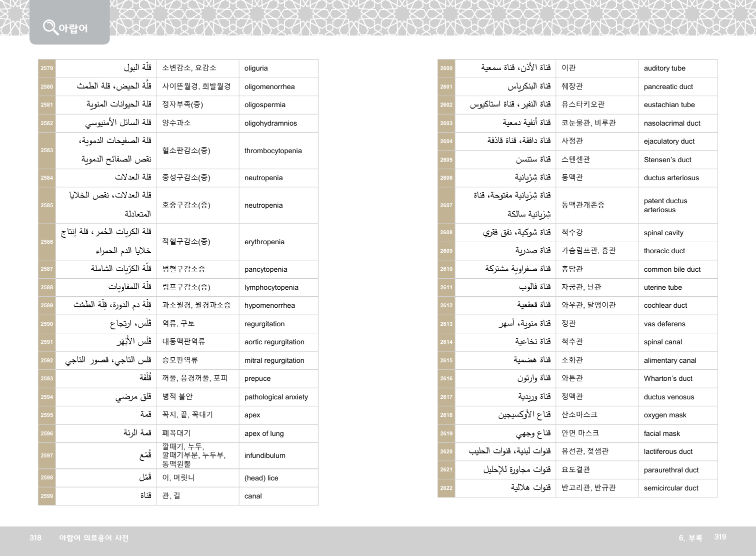Click the footer title 아랍어 의료용어 사전

point(94,538)
